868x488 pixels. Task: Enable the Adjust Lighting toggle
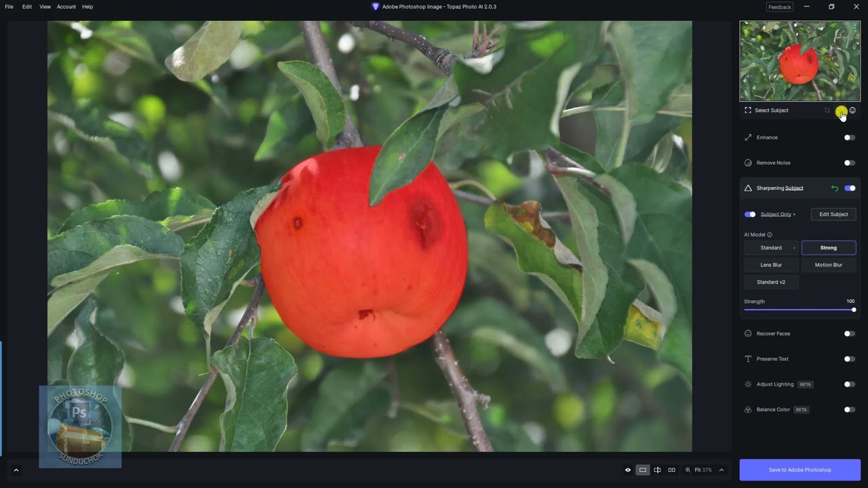(850, 384)
